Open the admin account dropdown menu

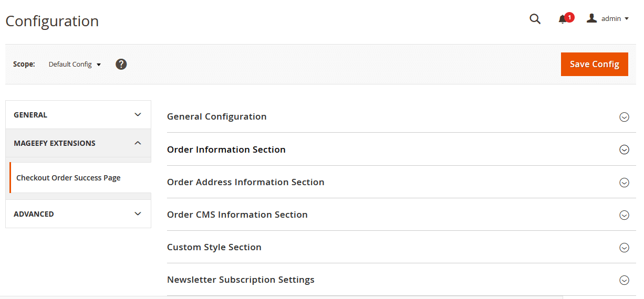(x=608, y=18)
